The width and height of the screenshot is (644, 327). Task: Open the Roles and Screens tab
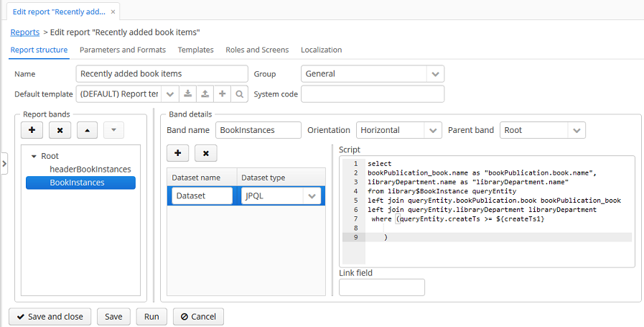[257, 50]
